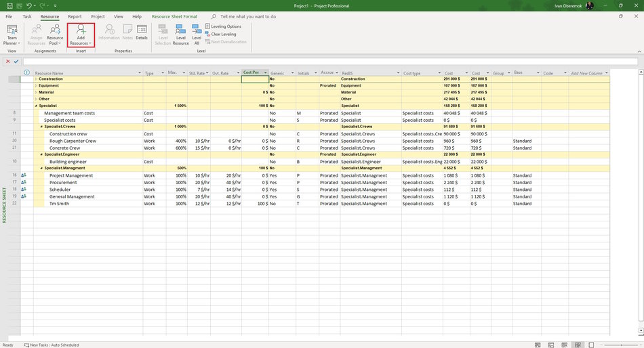Viewport: 644px width, 348px height.
Task: Open the Generic column filter dropdown
Action: (292, 73)
